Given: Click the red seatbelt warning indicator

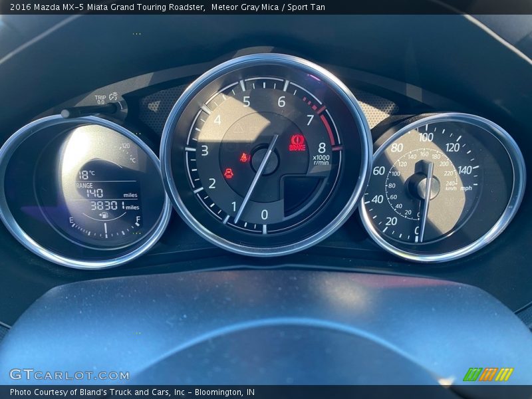Looking at the screenshot, I should pos(244,158).
